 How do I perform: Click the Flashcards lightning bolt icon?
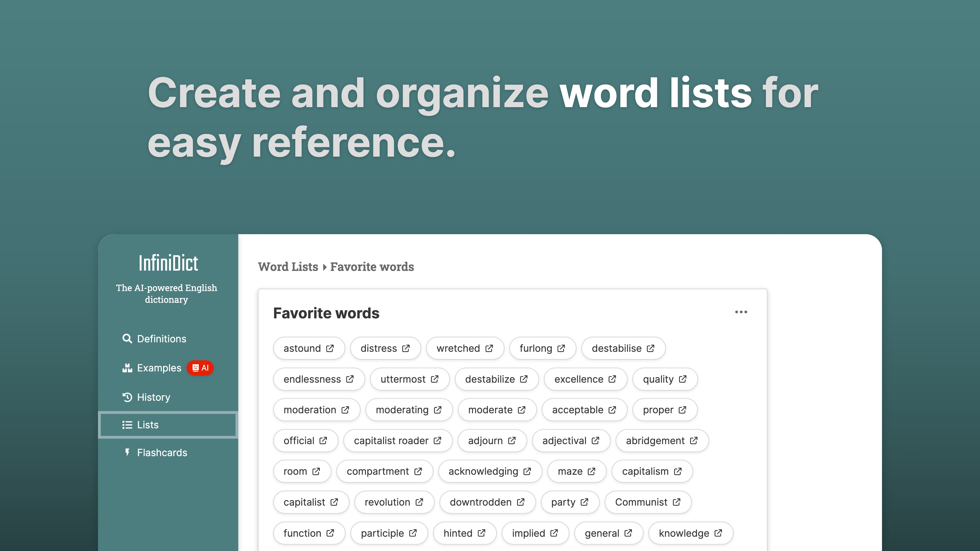(x=127, y=452)
